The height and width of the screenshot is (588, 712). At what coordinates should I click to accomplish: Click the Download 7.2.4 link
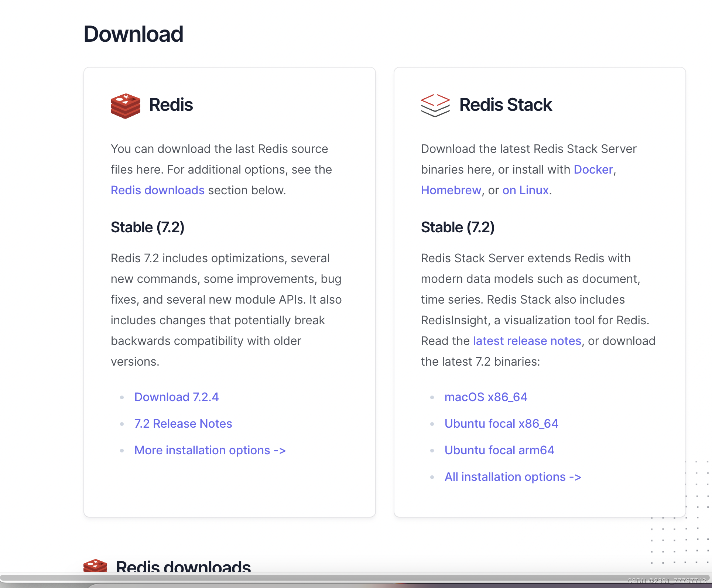click(177, 397)
